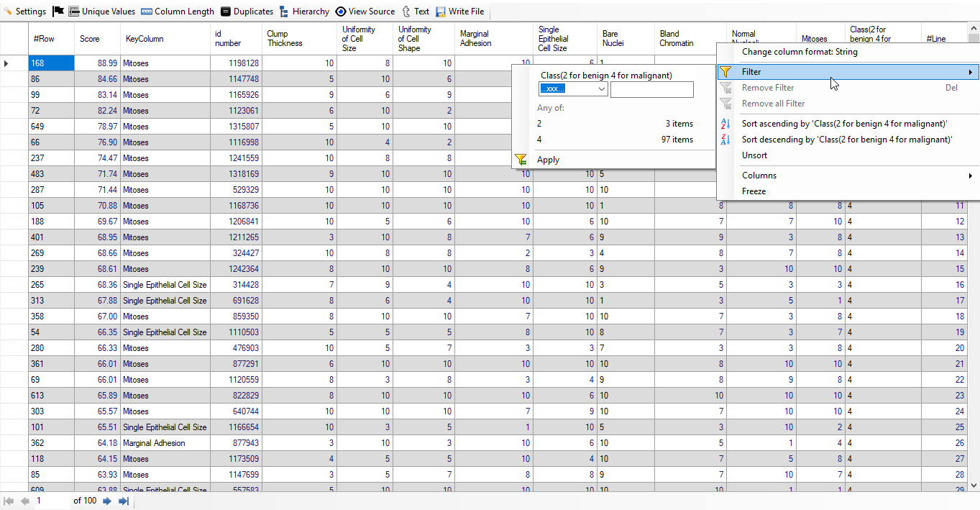Open the Duplicates tool
The width and height of the screenshot is (980, 510).
coord(247,12)
